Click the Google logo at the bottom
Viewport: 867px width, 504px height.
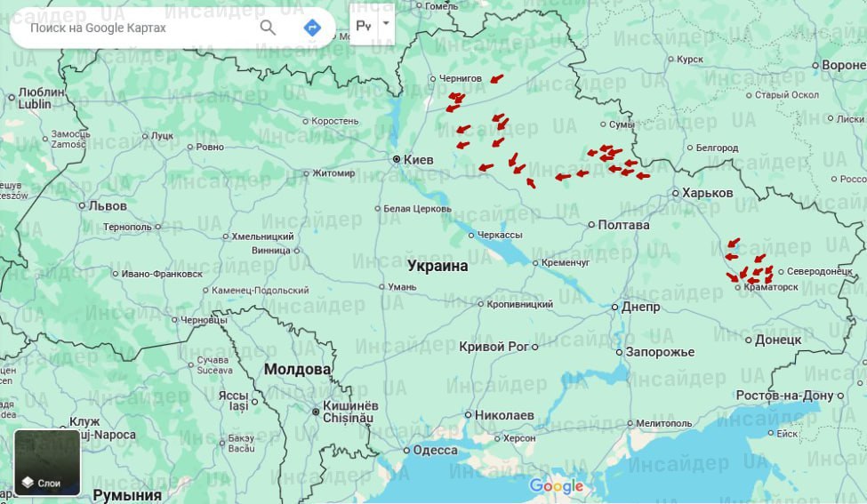[x=557, y=486]
